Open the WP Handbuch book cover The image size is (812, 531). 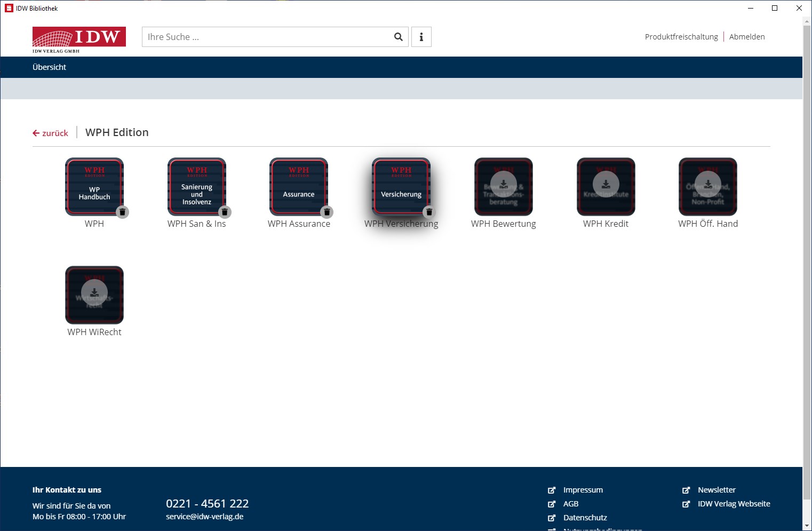tap(94, 187)
